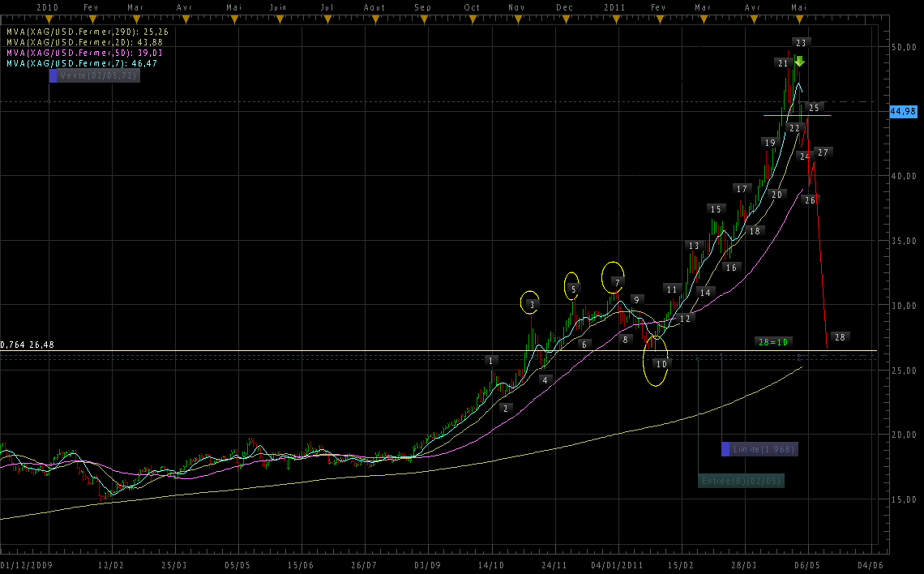Click the 03/09 date on the time axis
Screen dimensions: 924x574
pos(427,564)
